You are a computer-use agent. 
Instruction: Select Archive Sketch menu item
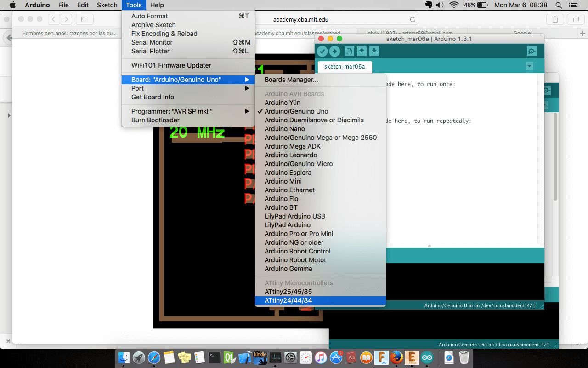tap(188, 25)
